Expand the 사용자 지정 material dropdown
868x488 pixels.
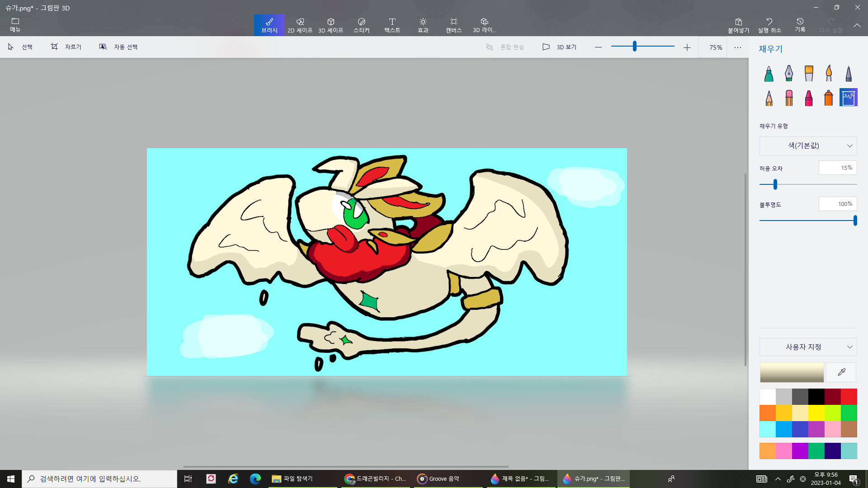808,347
